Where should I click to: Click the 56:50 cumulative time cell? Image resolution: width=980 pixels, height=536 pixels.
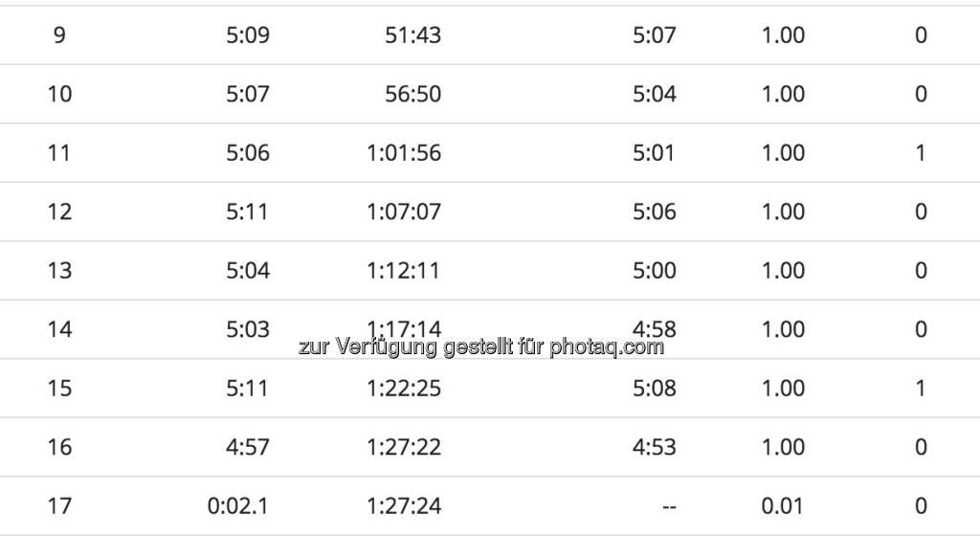[412, 94]
